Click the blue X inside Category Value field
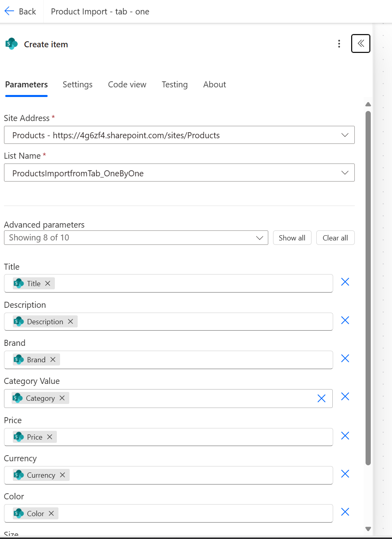This screenshot has width=392, height=539. point(321,398)
